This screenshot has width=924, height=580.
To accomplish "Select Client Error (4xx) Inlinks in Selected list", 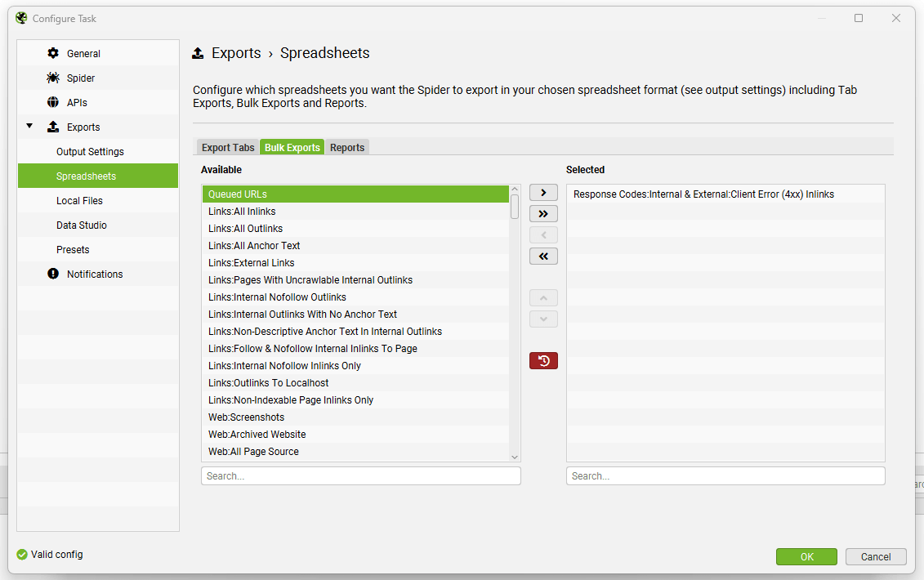I will point(725,194).
